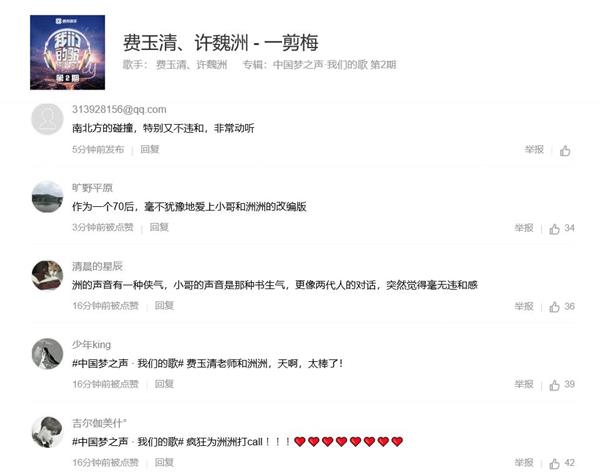Like the comment by 吉尔伽美什
This screenshot has width=600, height=475.
[554, 464]
